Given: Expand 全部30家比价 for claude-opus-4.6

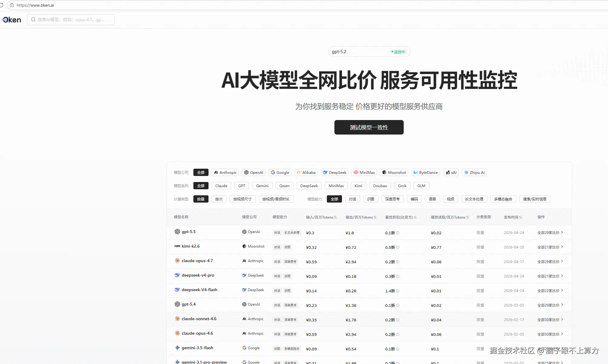Looking at the screenshot, I should [550, 334].
